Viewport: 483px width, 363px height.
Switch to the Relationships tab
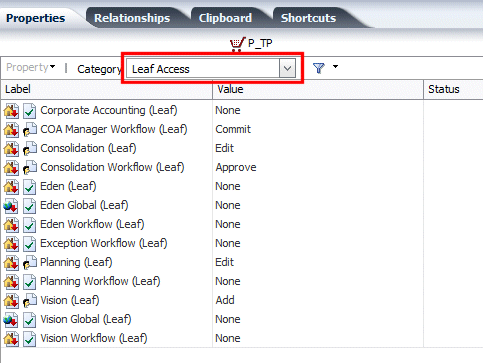(x=132, y=18)
